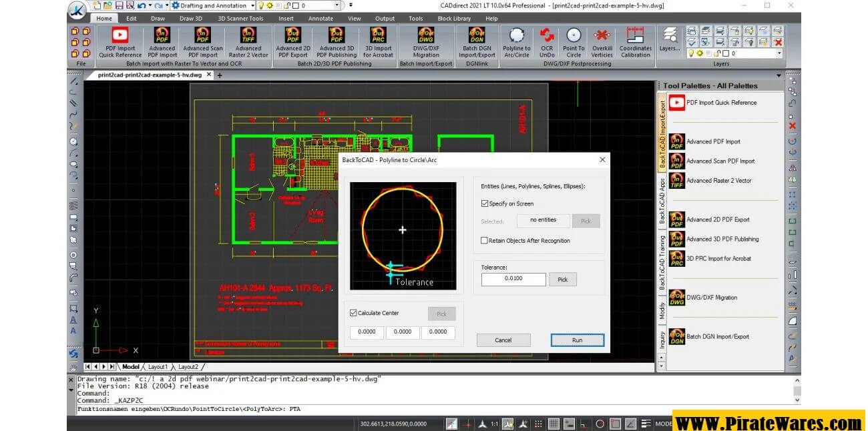Open 3D Import for Acrobat in ribbon
The image size is (868, 431).
(379, 42)
